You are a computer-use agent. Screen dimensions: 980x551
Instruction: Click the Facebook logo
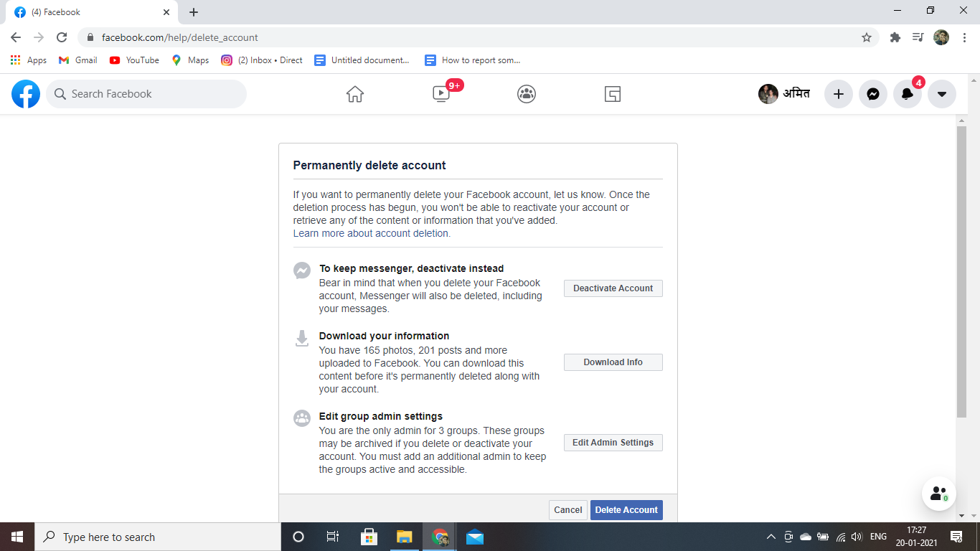[26, 94]
